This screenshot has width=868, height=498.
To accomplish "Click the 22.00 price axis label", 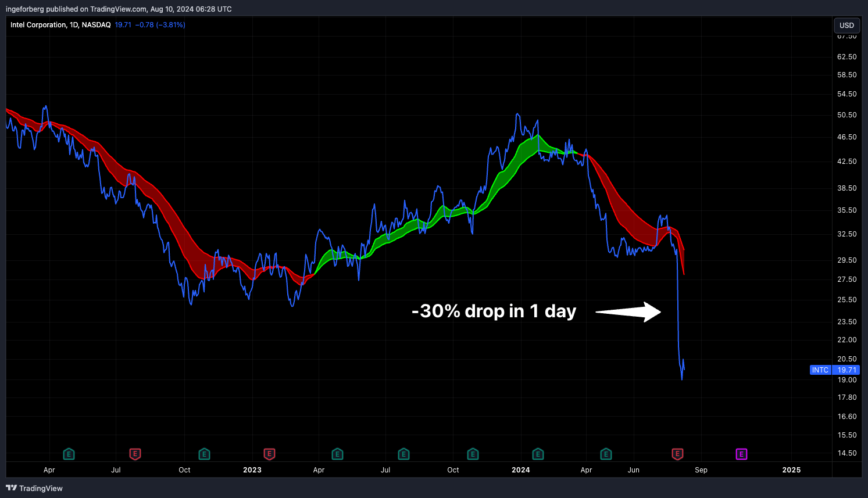I will click(847, 340).
